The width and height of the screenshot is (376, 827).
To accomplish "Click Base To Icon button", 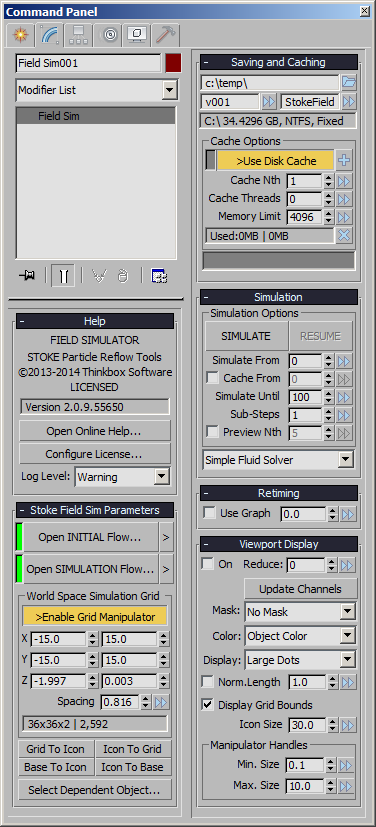I will pos(56,767).
